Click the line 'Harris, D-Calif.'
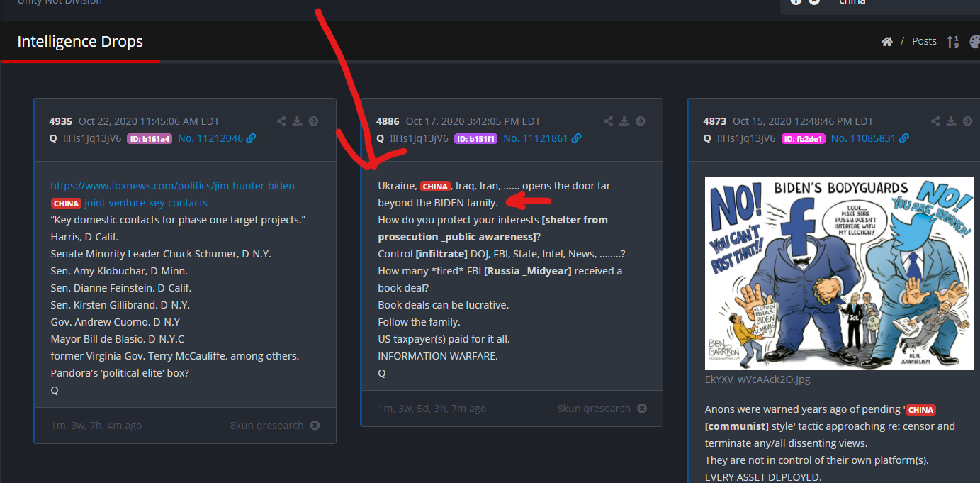Viewport: 980px width, 483px height. [x=86, y=237]
